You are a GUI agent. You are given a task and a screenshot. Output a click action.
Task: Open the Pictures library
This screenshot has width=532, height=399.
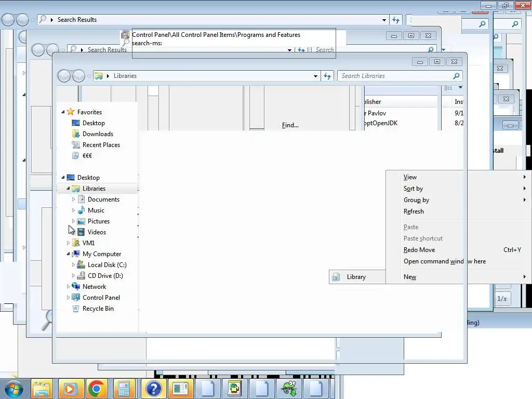point(98,221)
